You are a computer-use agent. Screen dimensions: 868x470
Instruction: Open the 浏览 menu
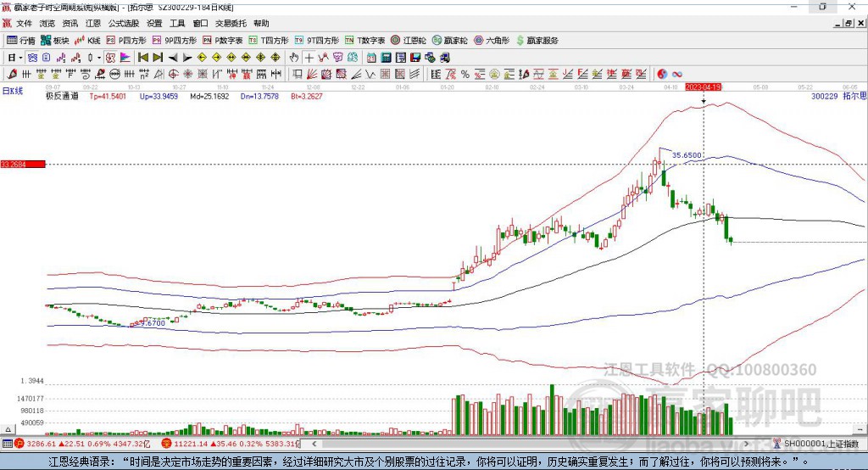(47, 23)
